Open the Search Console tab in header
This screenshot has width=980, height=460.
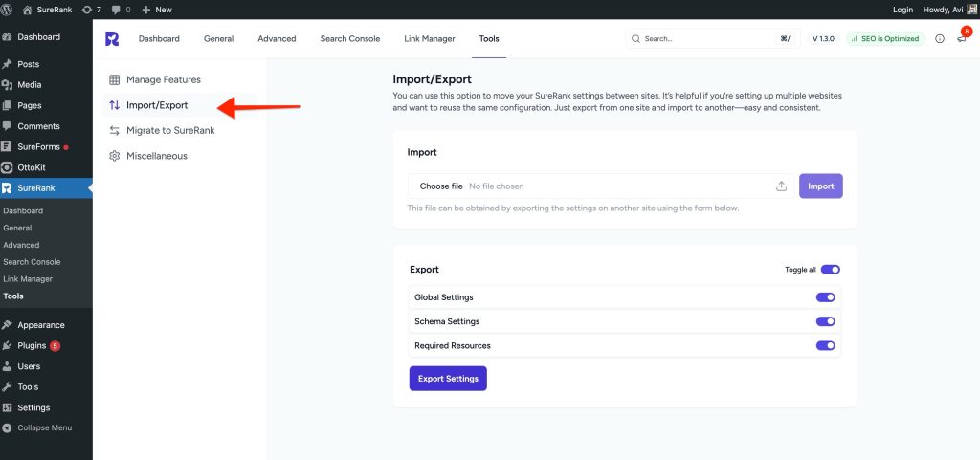[x=350, y=38]
